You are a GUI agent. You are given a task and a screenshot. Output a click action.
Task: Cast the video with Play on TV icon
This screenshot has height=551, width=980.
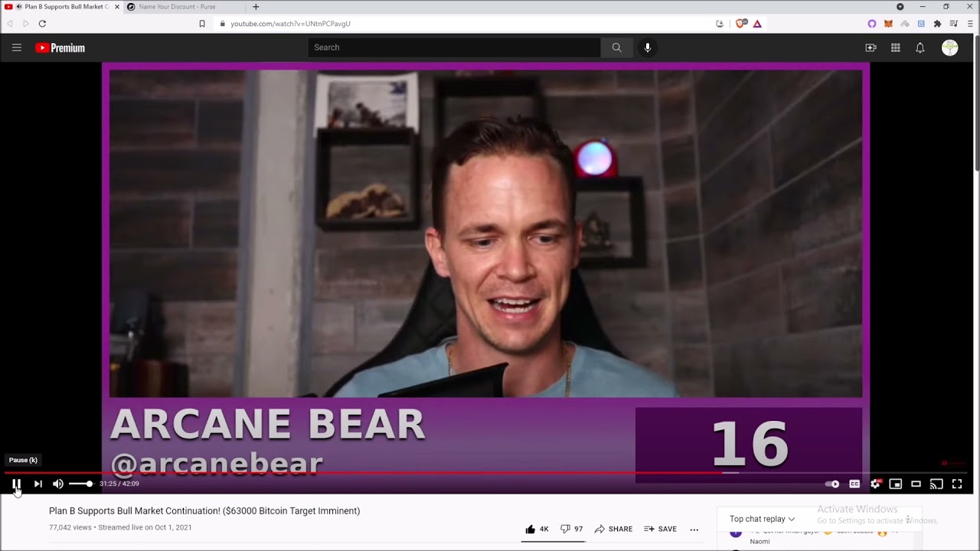936,484
